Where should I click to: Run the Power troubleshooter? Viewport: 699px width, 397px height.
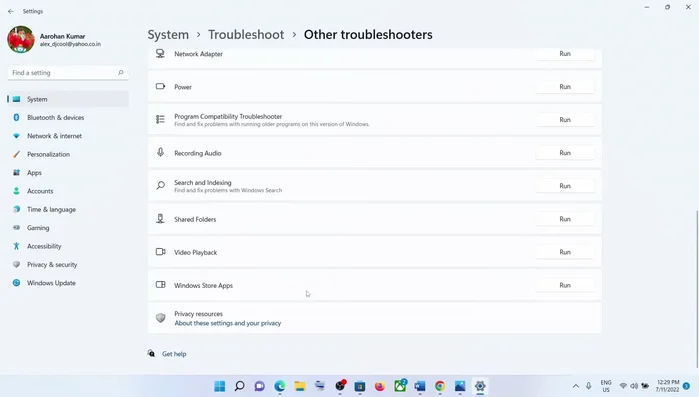coord(565,86)
